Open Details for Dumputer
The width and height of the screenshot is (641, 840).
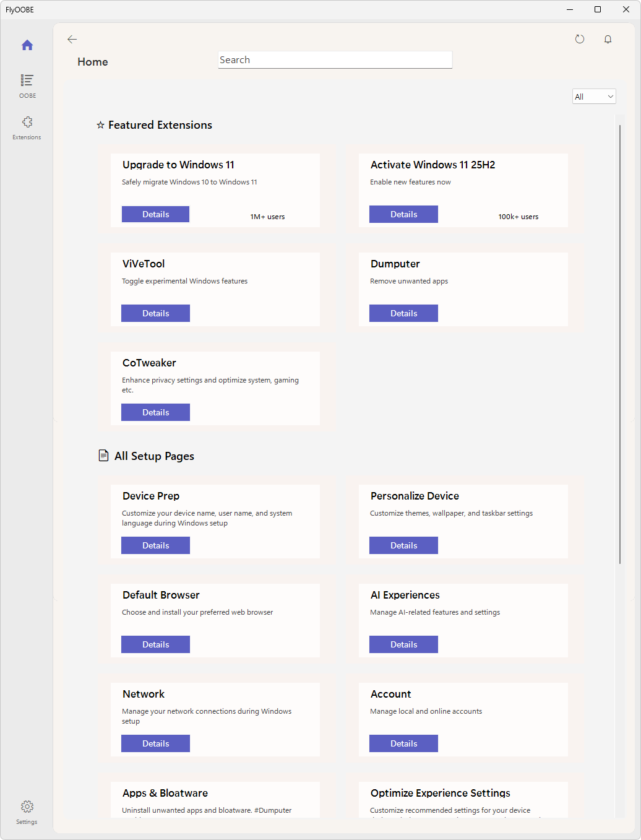click(403, 313)
